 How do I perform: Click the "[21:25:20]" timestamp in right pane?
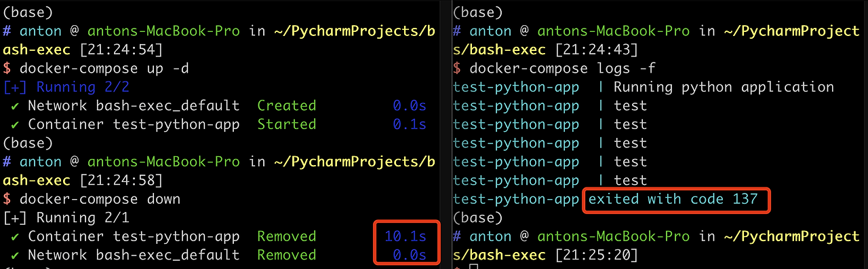point(596,255)
